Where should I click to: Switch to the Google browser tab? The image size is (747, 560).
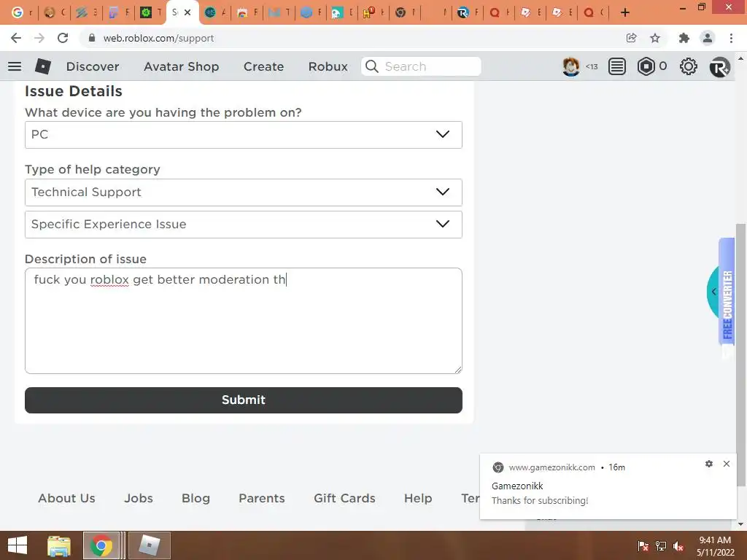21,12
